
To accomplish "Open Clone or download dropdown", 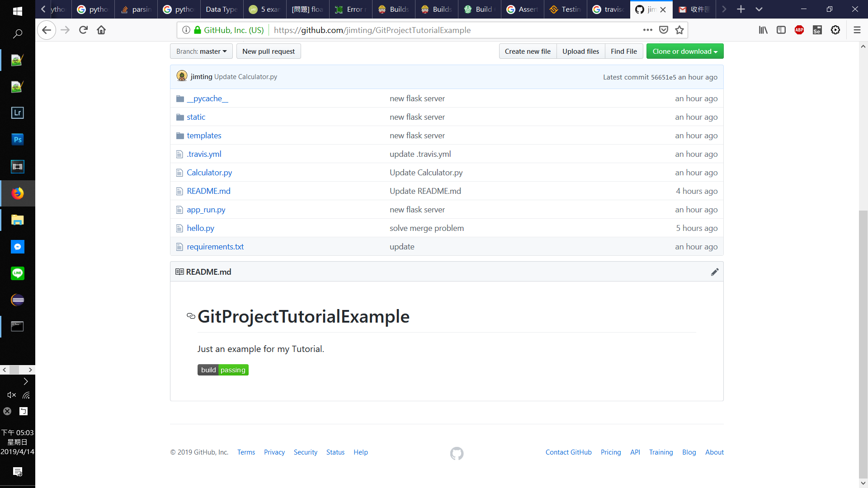I will point(684,52).
